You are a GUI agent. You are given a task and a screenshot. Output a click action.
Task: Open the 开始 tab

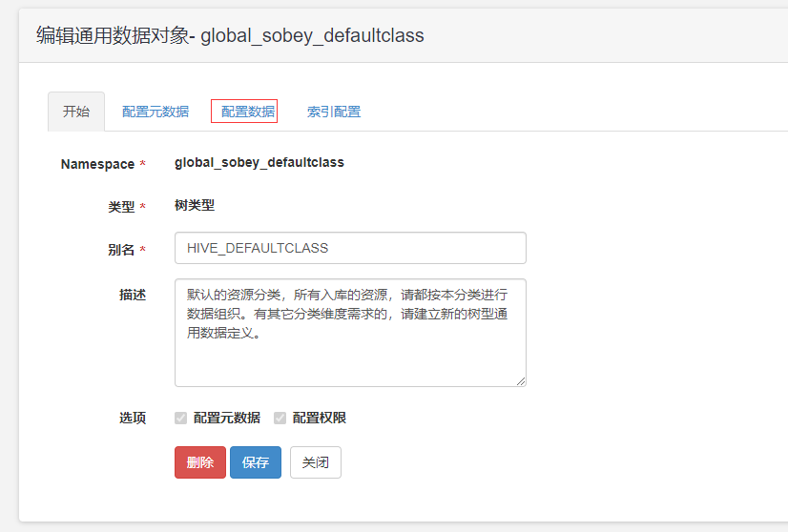(76, 112)
